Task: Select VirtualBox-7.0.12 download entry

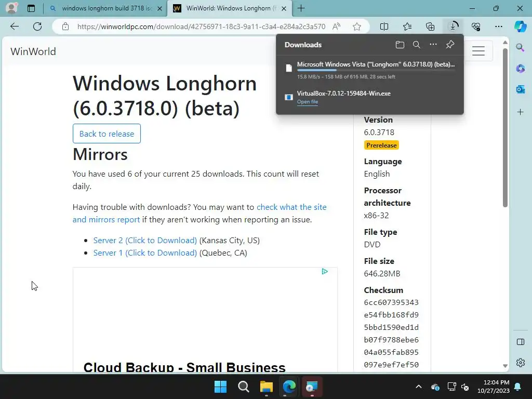Action: pyautogui.click(x=370, y=97)
